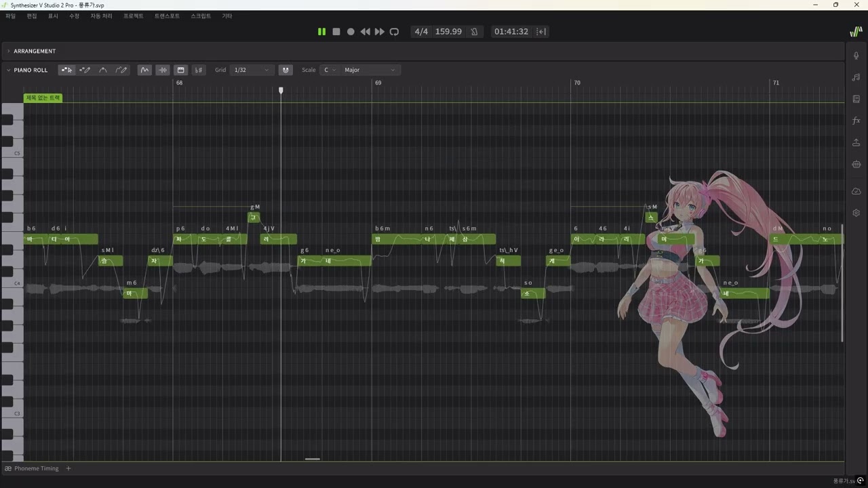Viewport: 868px width, 488px height.
Task: Open the 기타 menu
Action: [227, 16]
